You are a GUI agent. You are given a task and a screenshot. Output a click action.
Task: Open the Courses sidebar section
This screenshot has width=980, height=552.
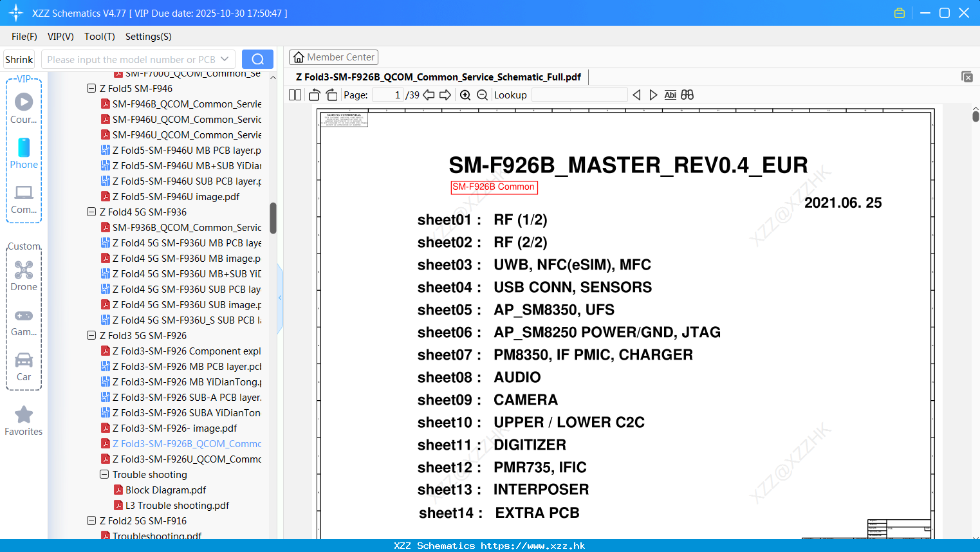(24, 108)
